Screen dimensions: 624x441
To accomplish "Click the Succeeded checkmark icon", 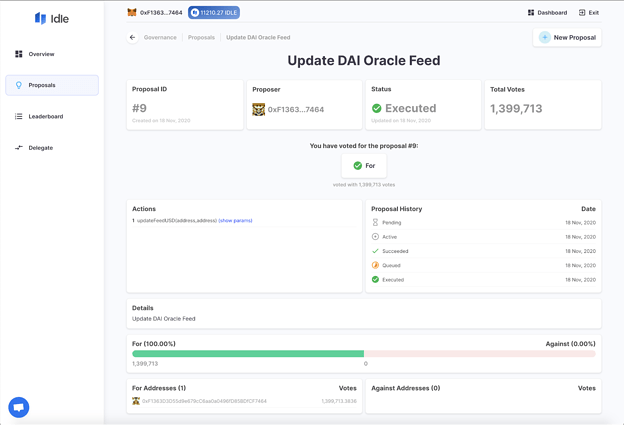I will (375, 251).
